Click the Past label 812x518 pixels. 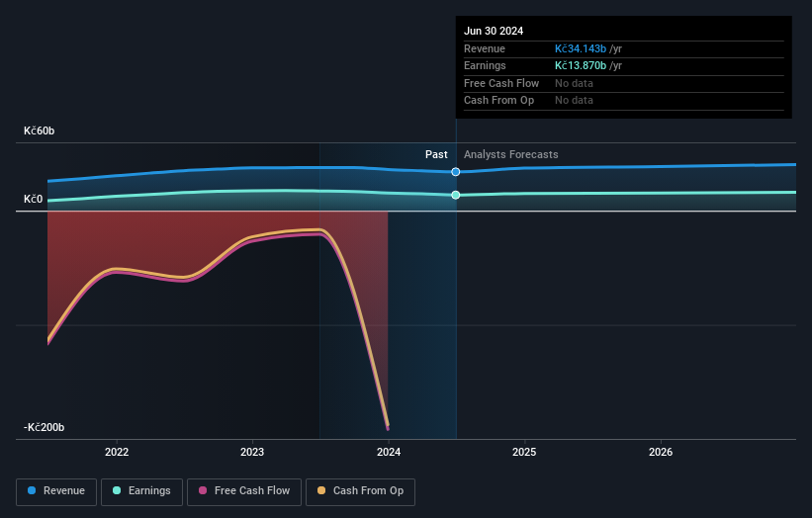[436, 155]
